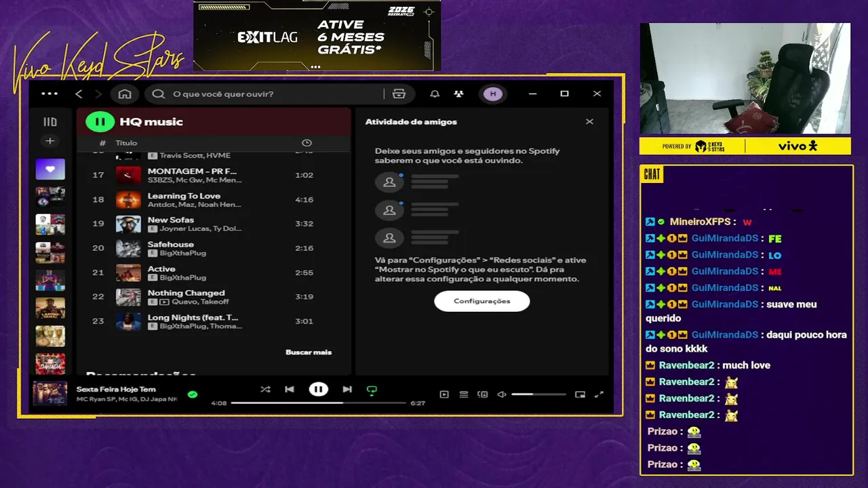Viewport: 868px width, 488px height.
Task: Open the friend activity icon in top bar
Action: tap(459, 94)
